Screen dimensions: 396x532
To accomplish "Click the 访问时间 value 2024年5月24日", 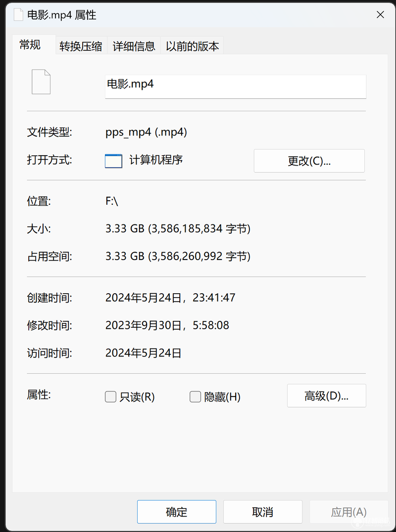I will tap(144, 353).
